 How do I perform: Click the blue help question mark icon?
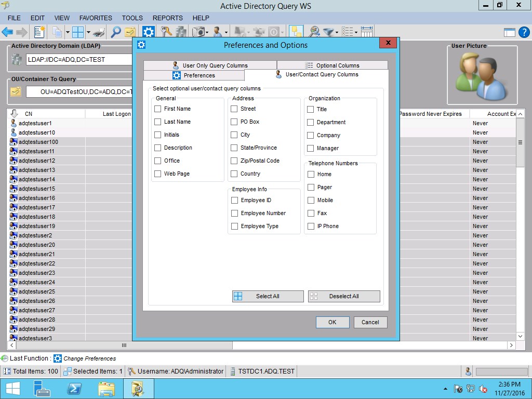click(524, 32)
